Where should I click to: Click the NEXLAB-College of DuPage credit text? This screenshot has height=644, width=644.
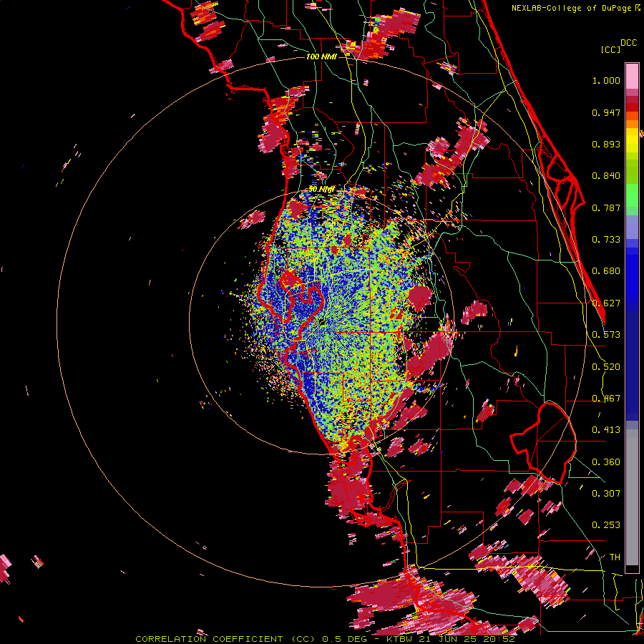click(x=572, y=8)
